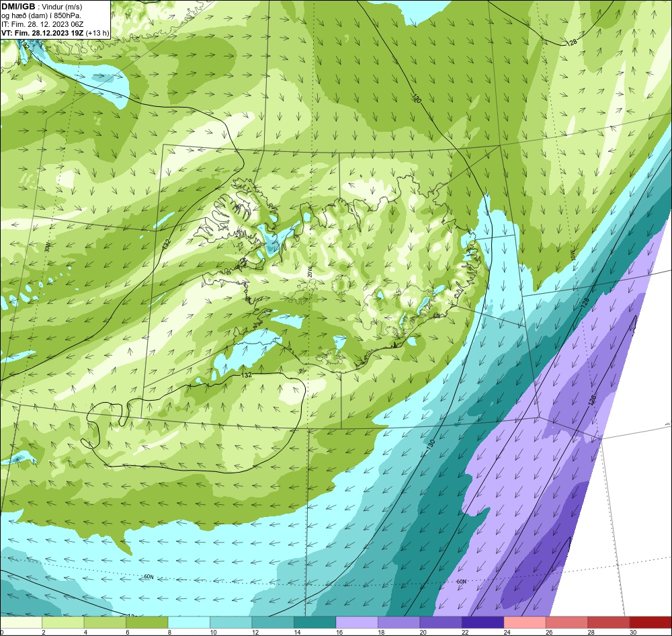Click legend tick label '2'

(x=44, y=632)
